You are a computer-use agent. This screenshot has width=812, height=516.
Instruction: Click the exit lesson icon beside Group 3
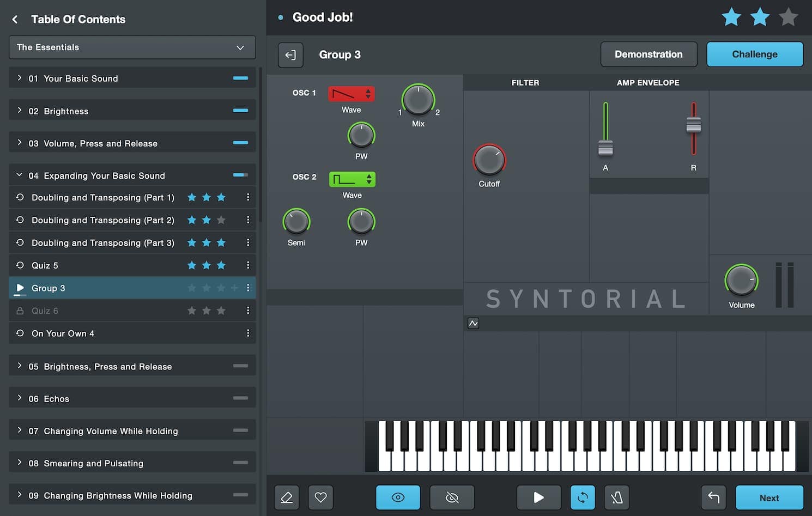(290, 55)
